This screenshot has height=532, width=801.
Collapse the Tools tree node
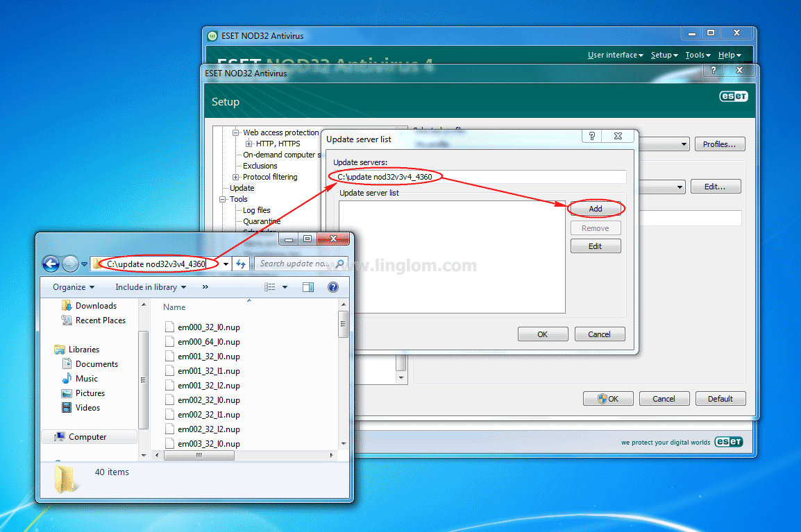[x=222, y=199]
